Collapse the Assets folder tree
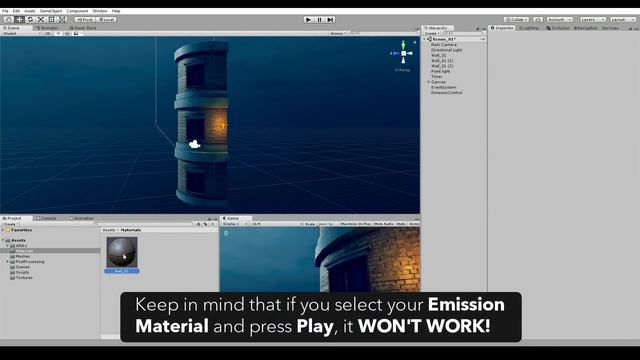640x360 pixels. 3,240
